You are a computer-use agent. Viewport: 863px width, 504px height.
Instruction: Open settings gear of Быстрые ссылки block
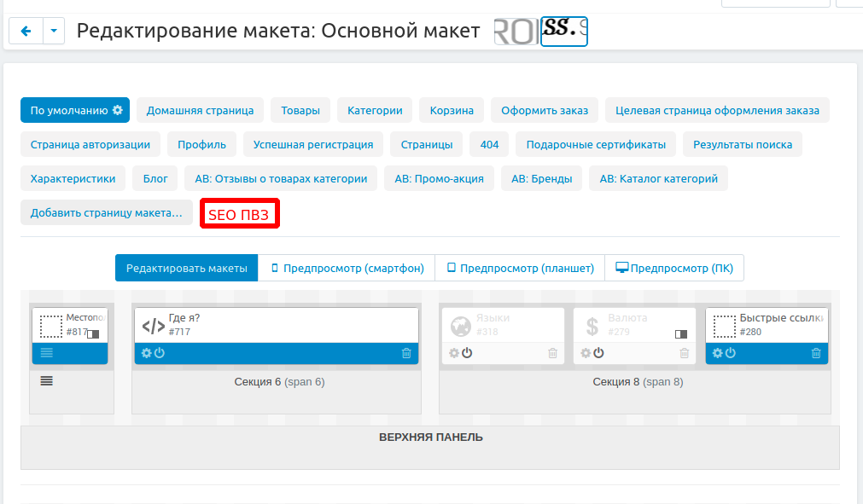tap(718, 353)
